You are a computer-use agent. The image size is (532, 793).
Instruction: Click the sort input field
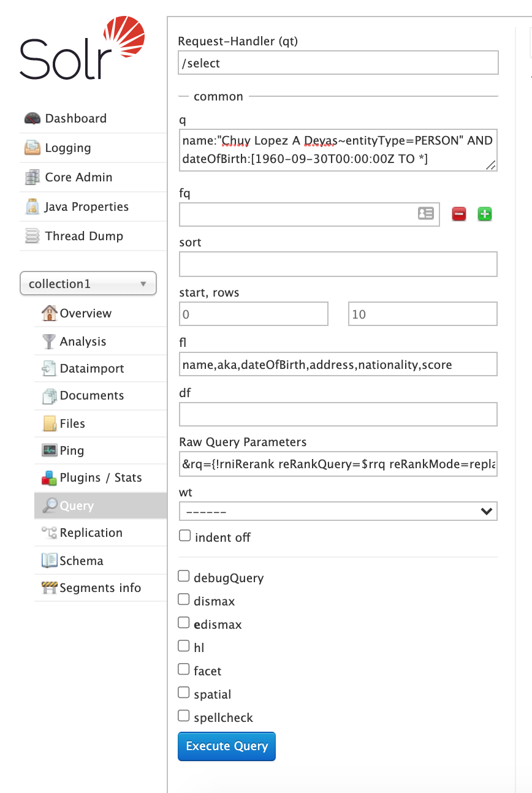[338, 264]
